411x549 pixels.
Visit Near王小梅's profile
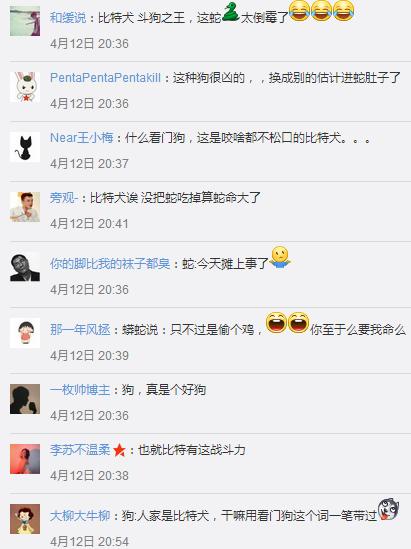tap(82, 138)
